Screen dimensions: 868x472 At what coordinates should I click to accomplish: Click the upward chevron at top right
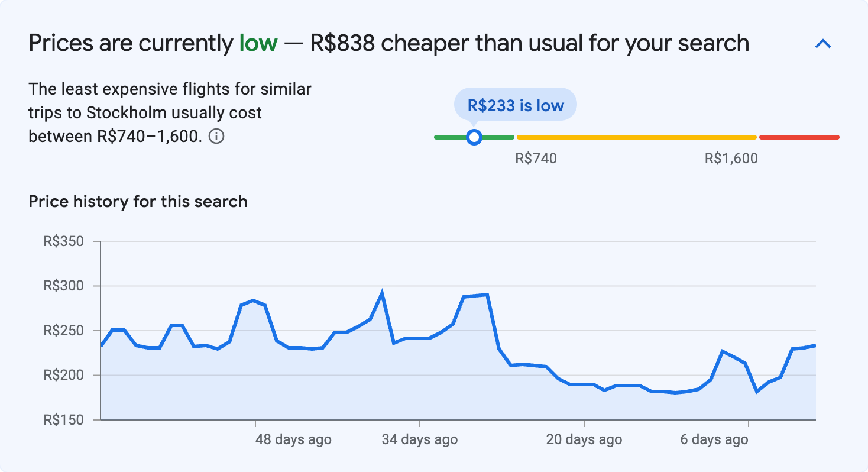(x=823, y=43)
